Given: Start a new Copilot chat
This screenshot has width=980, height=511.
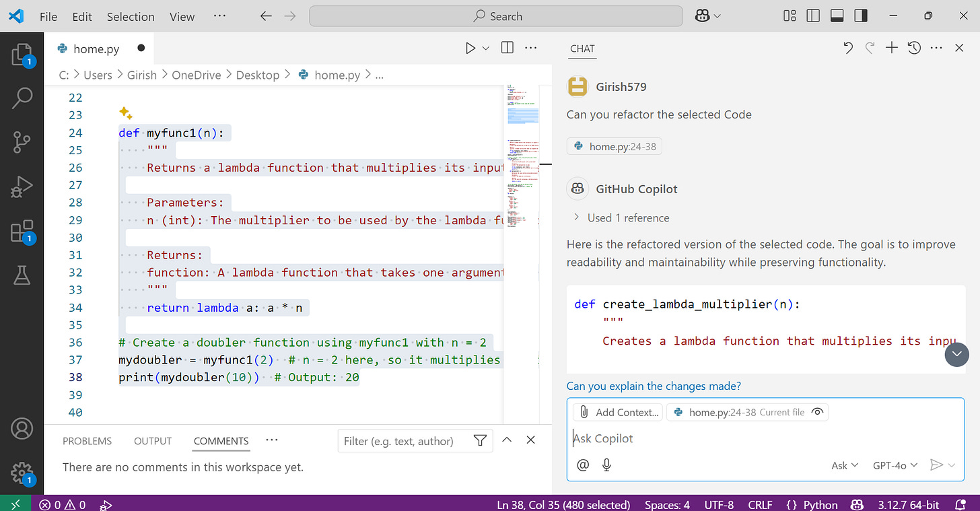Looking at the screenshot, I should pos(891,48).
